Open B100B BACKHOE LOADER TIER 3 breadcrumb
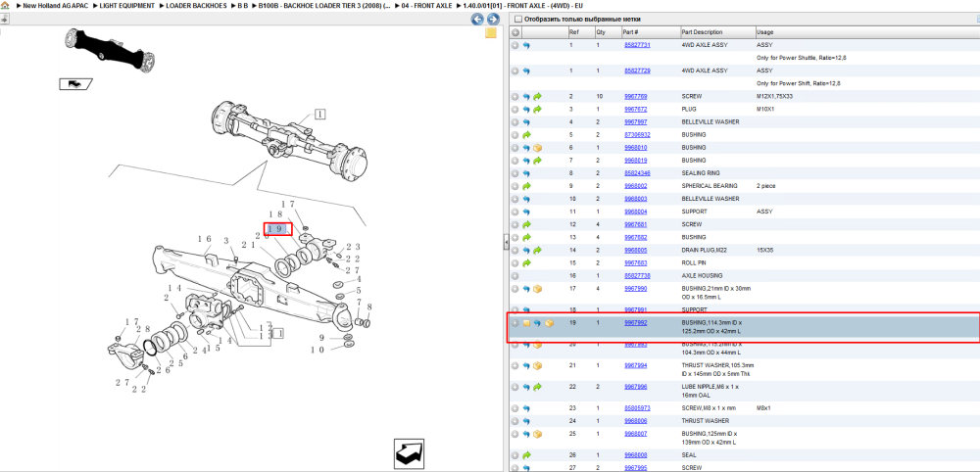Image resolution: width=980 pixels, height=472 pixels. pyautogui.click(x=324, y=5)
